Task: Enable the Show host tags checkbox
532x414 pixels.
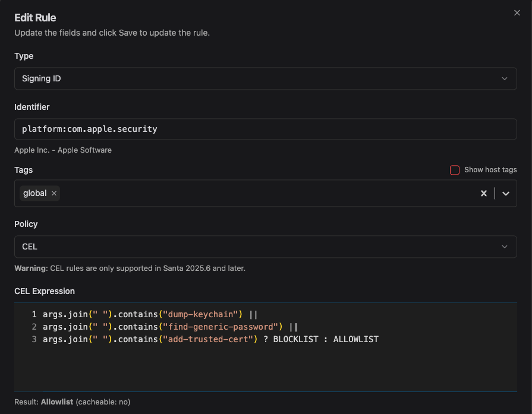Action: [455, 170]
